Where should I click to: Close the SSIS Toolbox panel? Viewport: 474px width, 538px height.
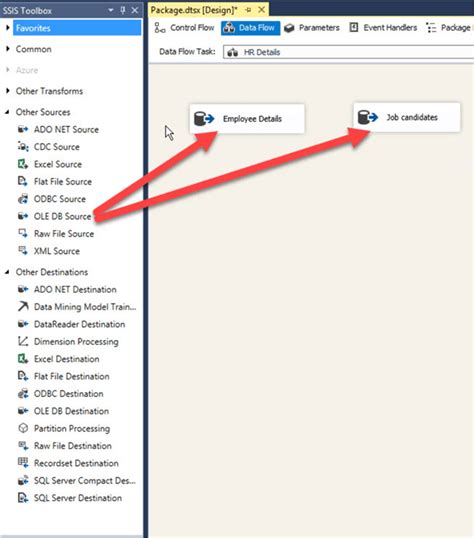click(x=135, y=10)
